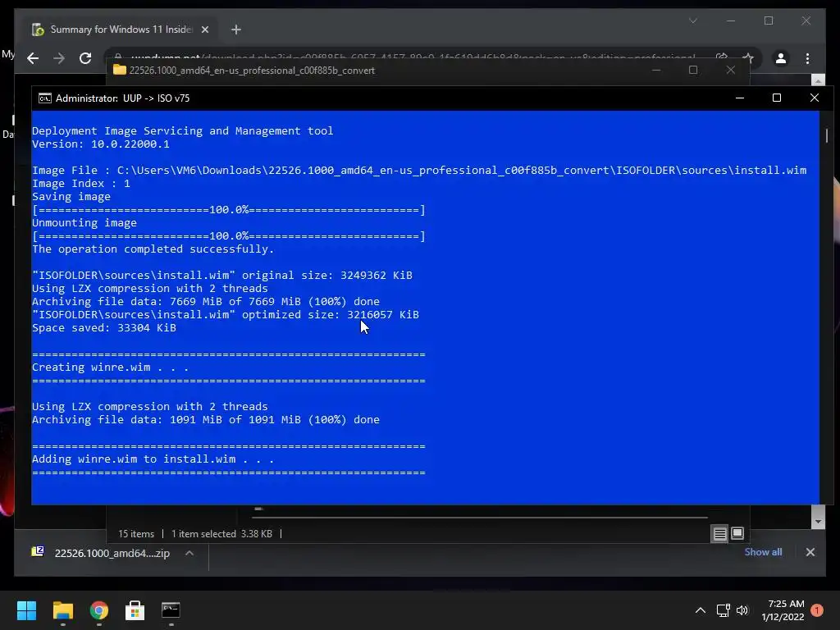Click the Chrome page scroll-up arrow

818,81
